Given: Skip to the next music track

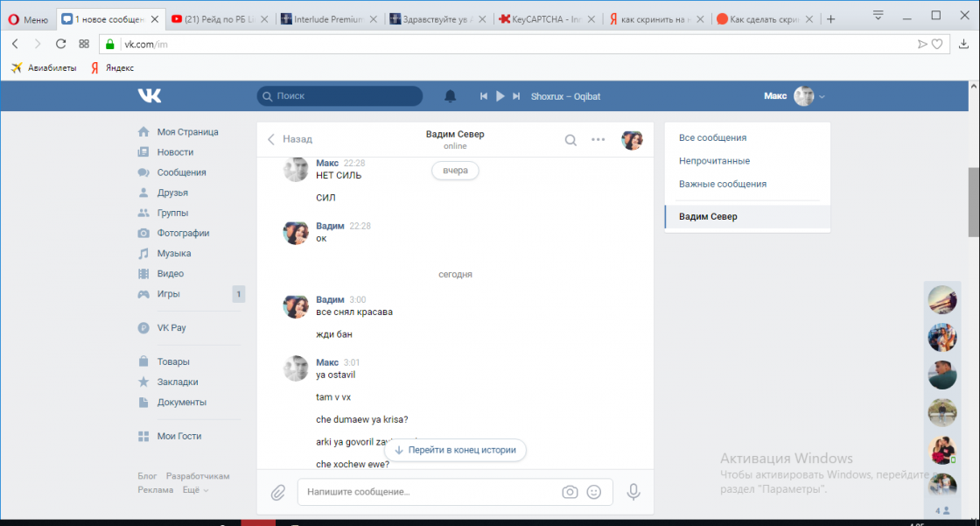Looking at the screenshot, I should click(x=516, y=96).
